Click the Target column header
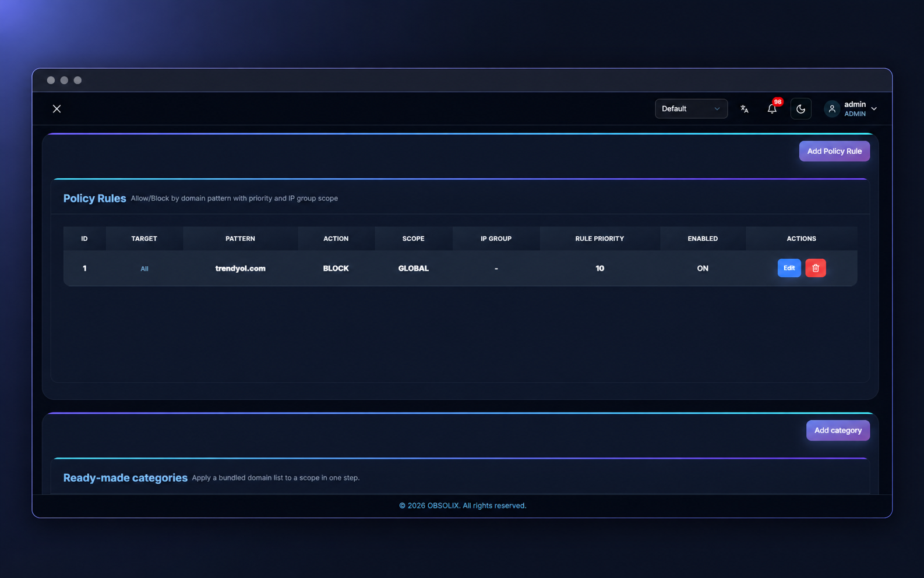This screenshot has height=578, width=924. tap(144, 239)
